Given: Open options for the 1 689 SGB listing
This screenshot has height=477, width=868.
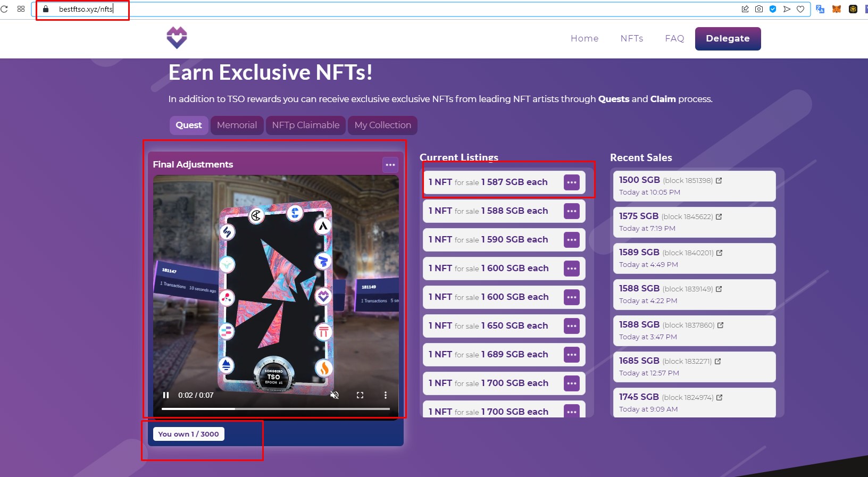Looking at the screenshot, I should point(572,355).
